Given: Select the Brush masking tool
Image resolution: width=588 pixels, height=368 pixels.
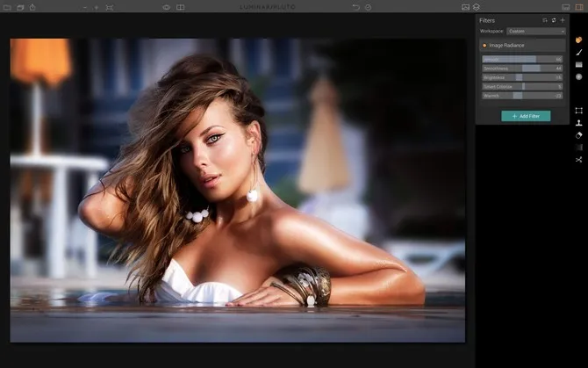Looking at the screenshot, I should (579, 52).
